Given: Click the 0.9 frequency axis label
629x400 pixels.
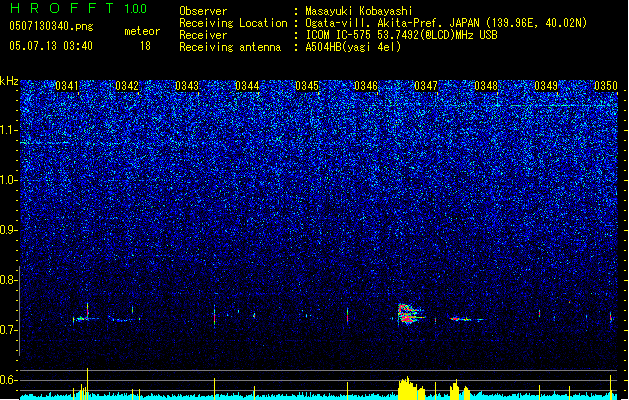Looking at the screenshot, I should (x=9, y=230).
